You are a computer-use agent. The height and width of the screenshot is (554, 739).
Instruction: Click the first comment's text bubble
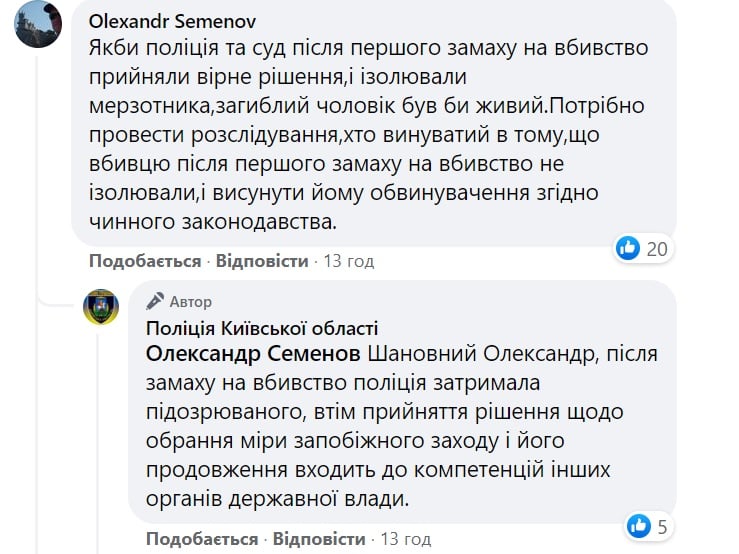pos(374,123)
